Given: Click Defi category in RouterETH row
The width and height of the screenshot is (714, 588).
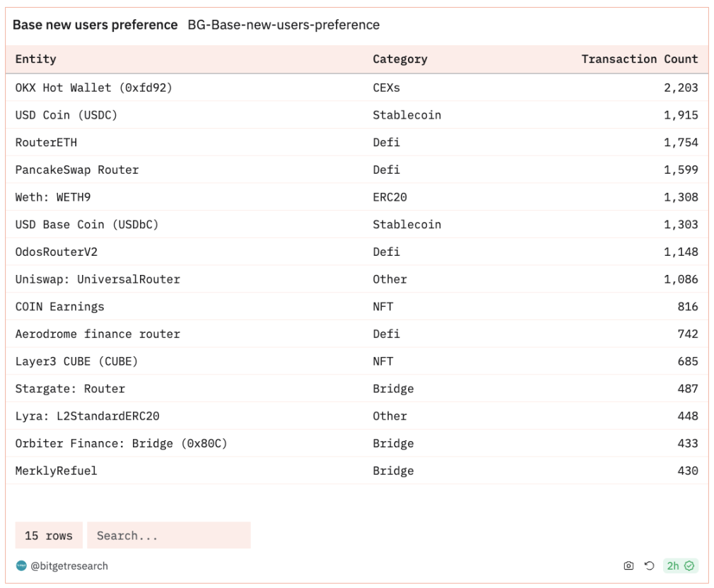Looking at the screenshot, I should click(x=386, y=143).
